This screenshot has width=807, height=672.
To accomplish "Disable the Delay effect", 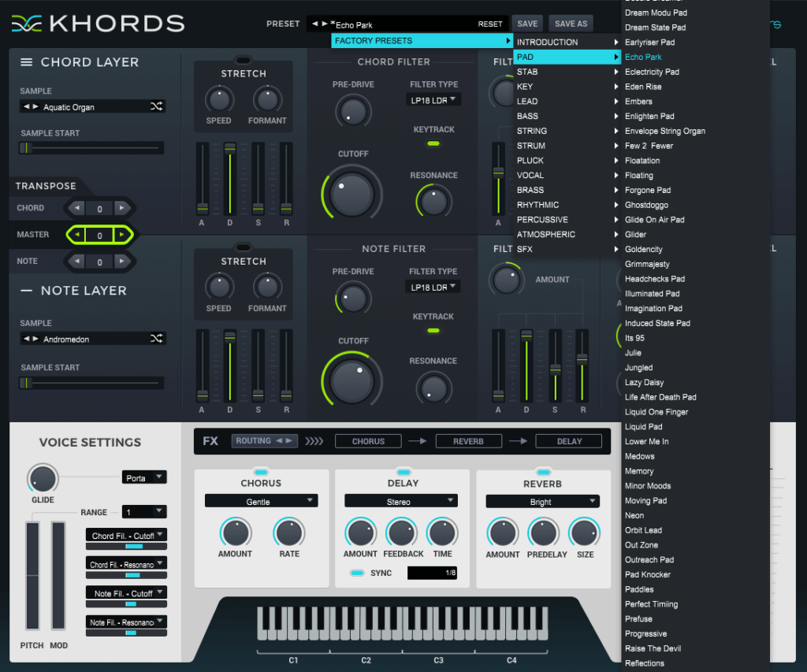I will [403, 472].
